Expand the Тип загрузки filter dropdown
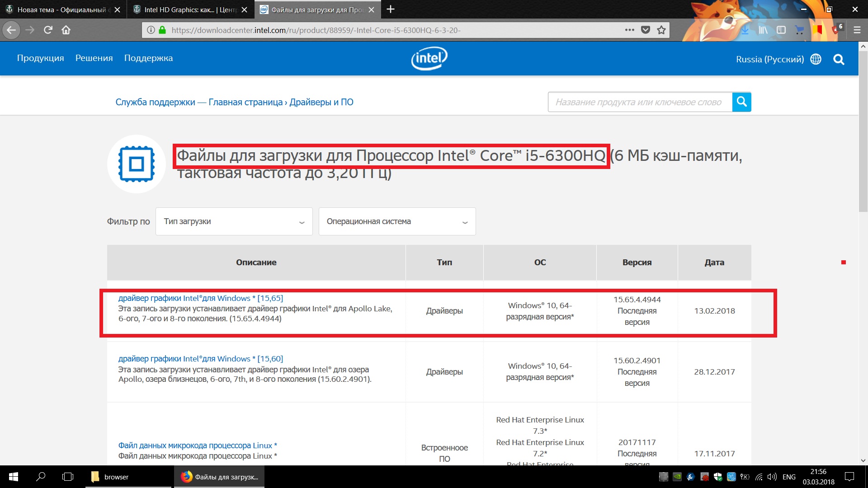The image size is (868, 488). coord(234,221)
